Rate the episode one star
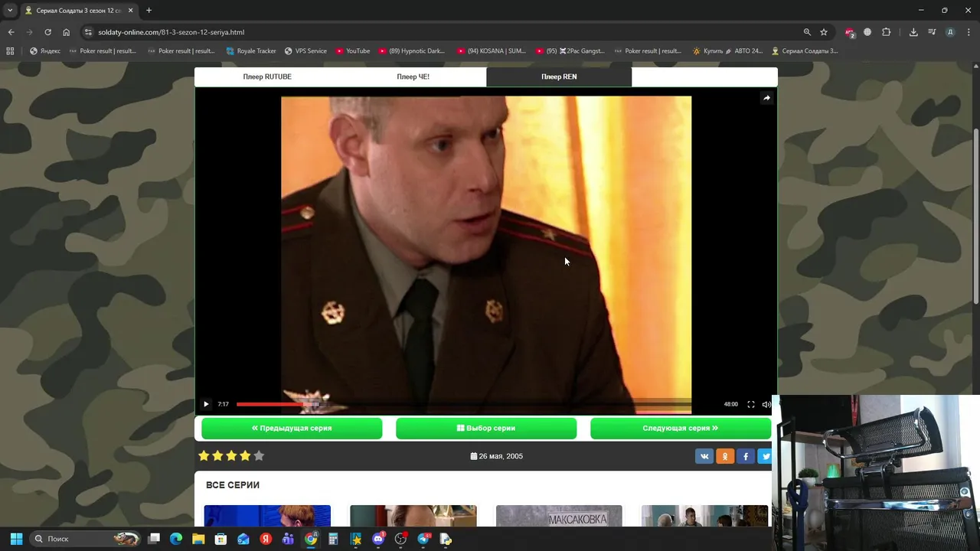980x551 pixels. coord(204,455)
